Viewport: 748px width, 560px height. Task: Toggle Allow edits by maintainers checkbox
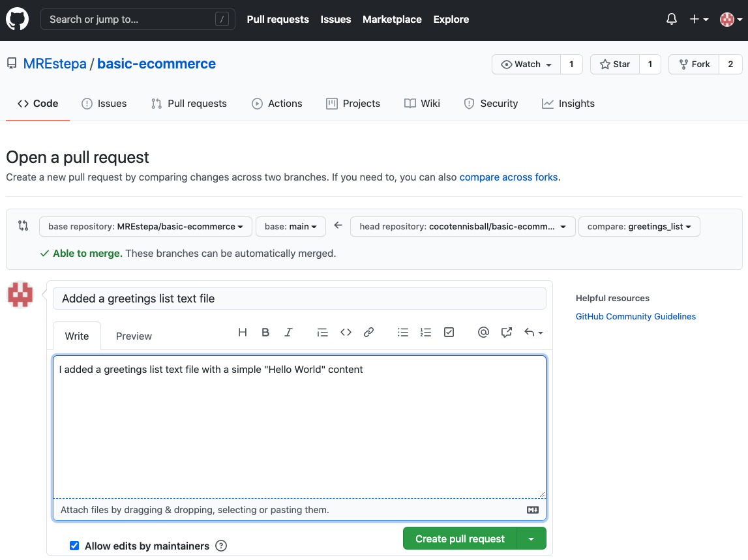click(74, 546)
